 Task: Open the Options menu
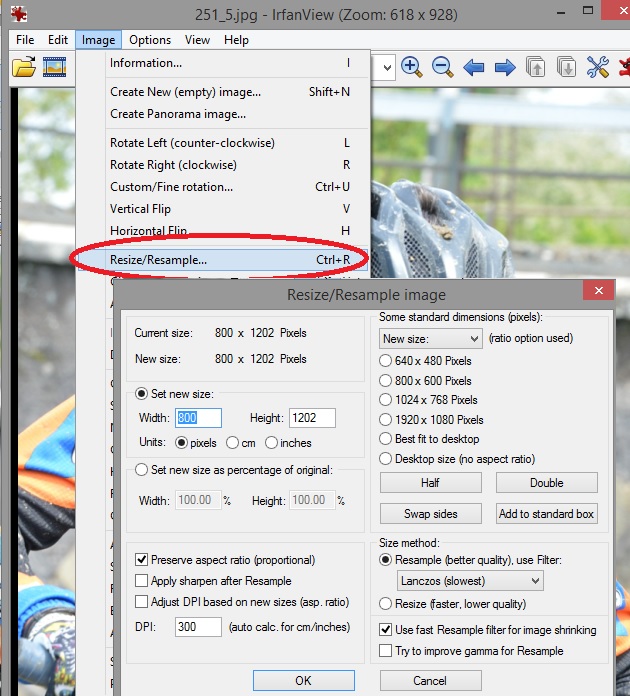pyautogui.click(x=150, y=40)
